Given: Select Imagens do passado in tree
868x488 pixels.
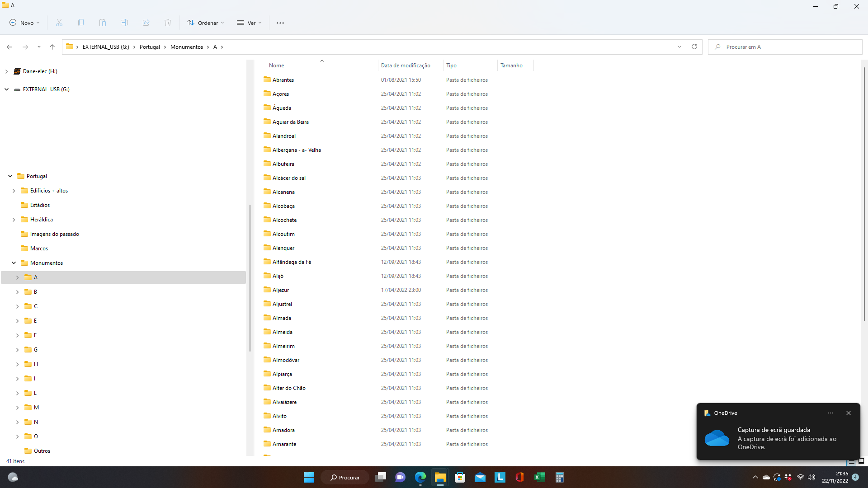Looking at the screenshot, I should (x=54, y=234).
